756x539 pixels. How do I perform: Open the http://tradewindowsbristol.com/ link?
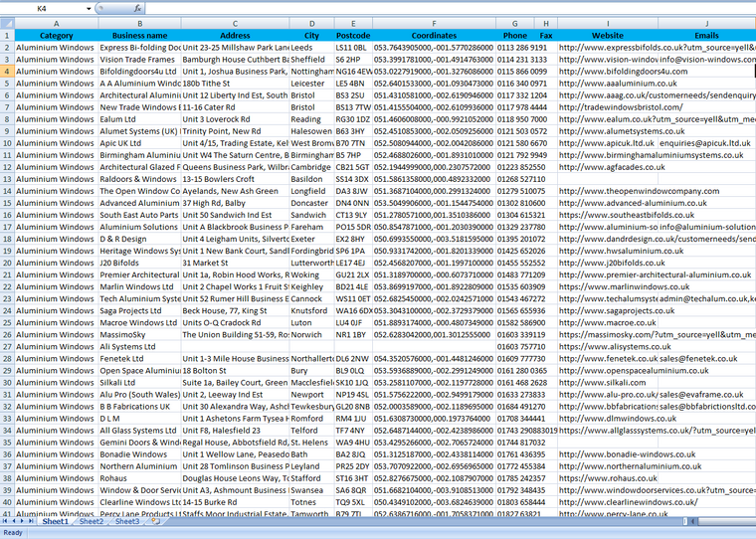(x=621, y=107)
